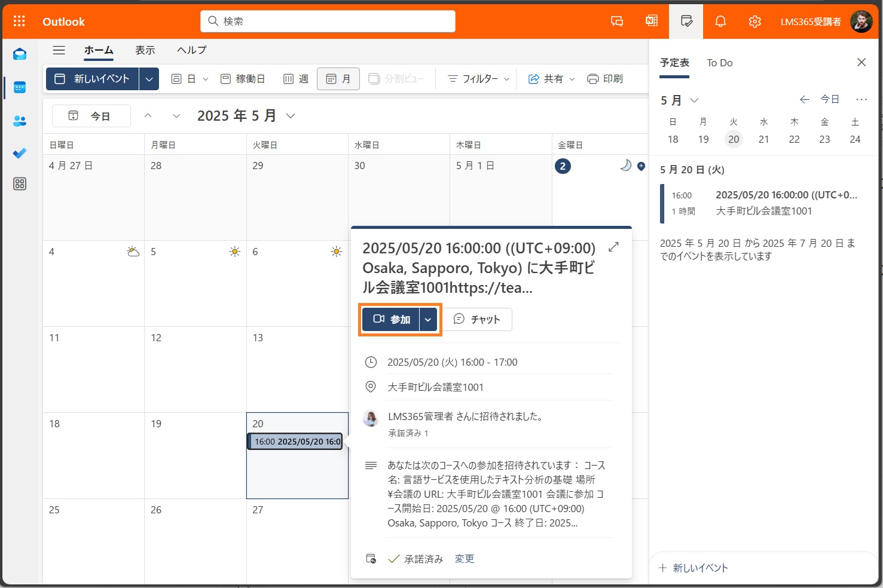Open the OneNote feed icon in header

point(652,22)
